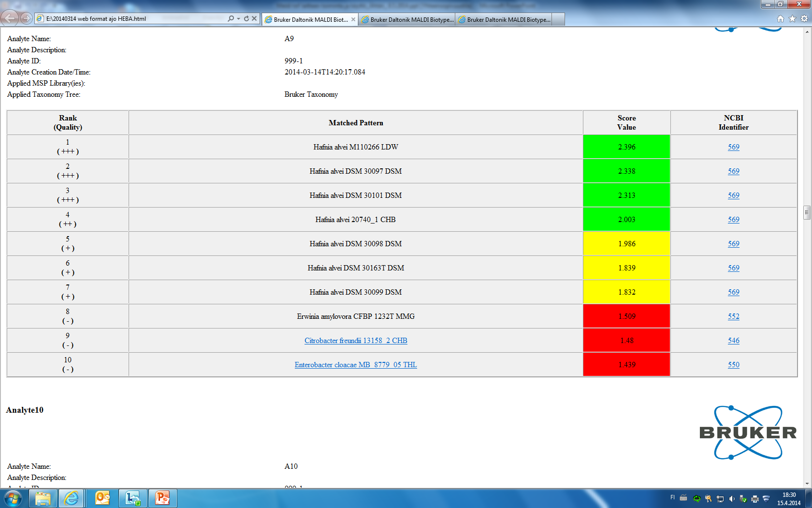Click the NCBI Identifier column header
Screen dimensions: 812x508
734,123
